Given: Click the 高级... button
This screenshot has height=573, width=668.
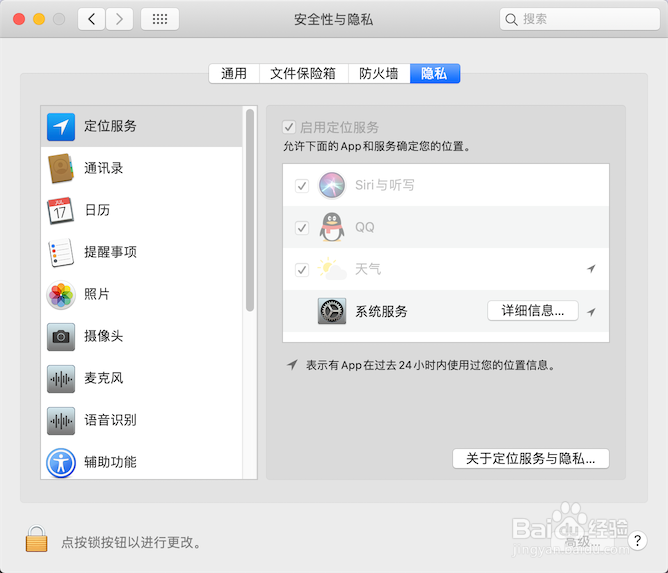Looking at the screenshot, I should point(582,542).
